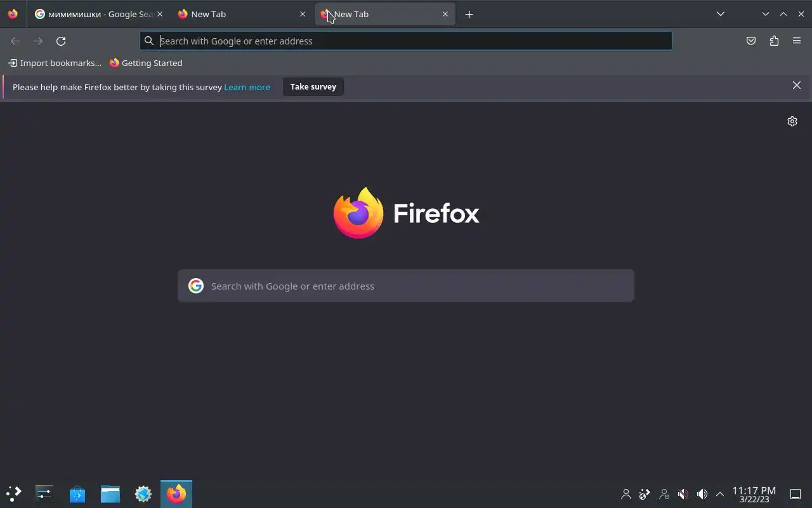
Task: Open the clock showing 11:17 PM
Action: (754, 494)
